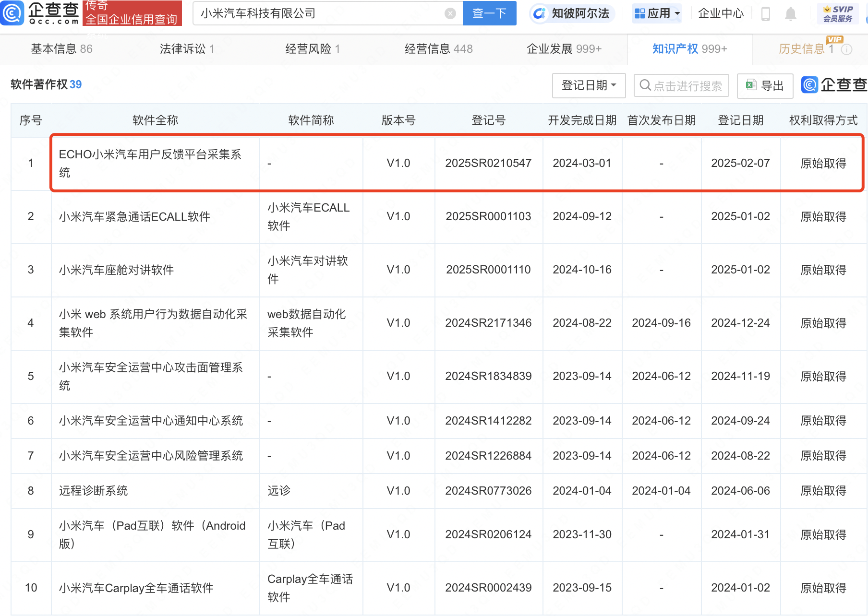
Task: Click short name 小米汽车ECALL软件
Action: tap(309, 217)
